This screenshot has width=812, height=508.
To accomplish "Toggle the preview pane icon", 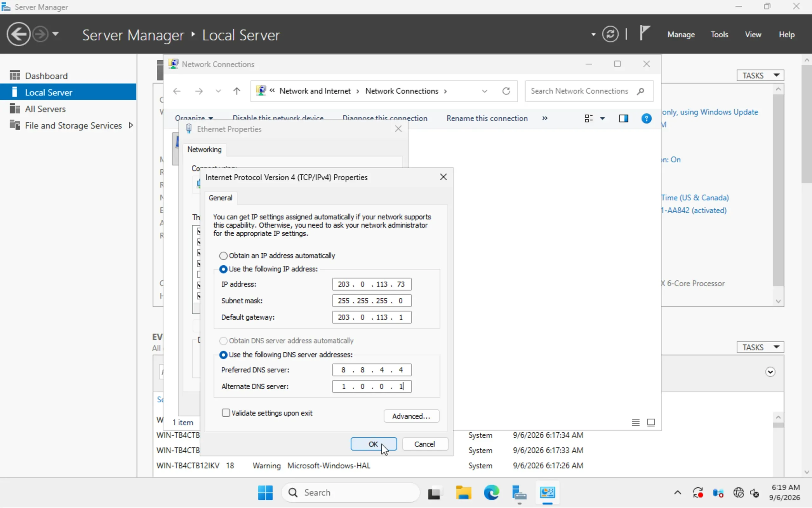I will coord(624,118).
